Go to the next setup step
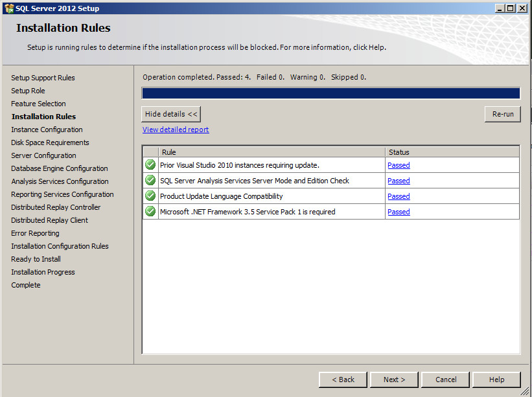The image size is (532, 397). [x=394, y=380]
